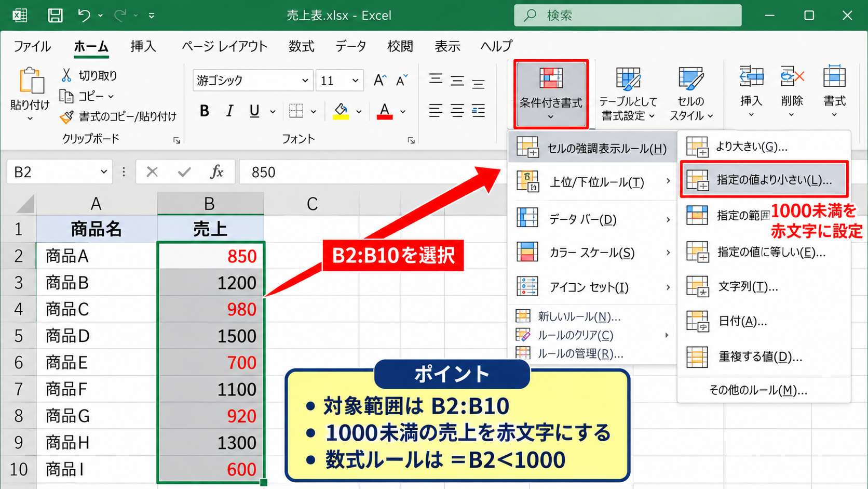
Task: Click the decrease font size icon
Action: 402,80
